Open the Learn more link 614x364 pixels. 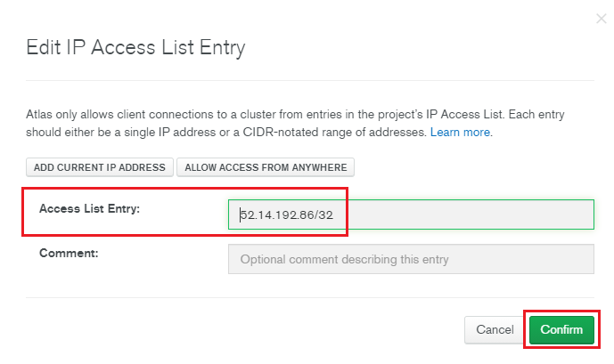(460, 132)
